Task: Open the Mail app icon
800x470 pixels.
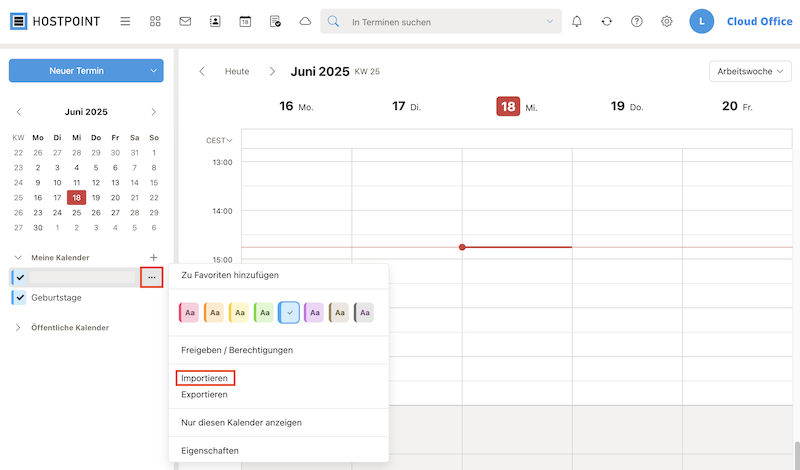Action: (185, 21)
